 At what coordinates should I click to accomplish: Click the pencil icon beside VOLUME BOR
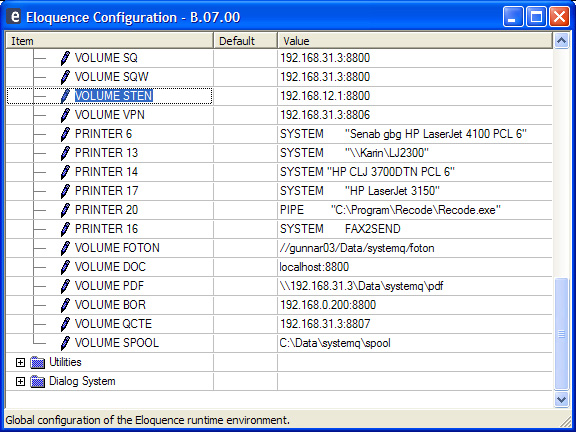pos(65,305)
